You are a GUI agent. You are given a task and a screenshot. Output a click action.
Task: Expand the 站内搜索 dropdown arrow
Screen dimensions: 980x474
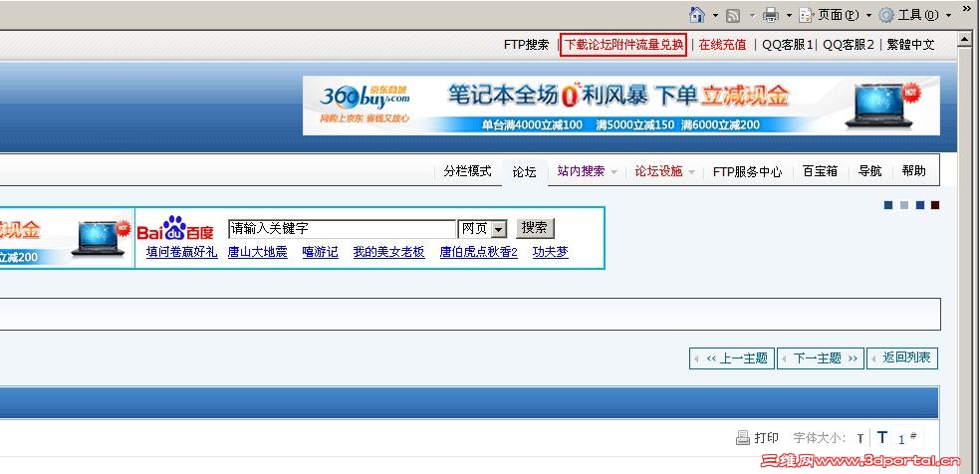click(x=613, y=172)
